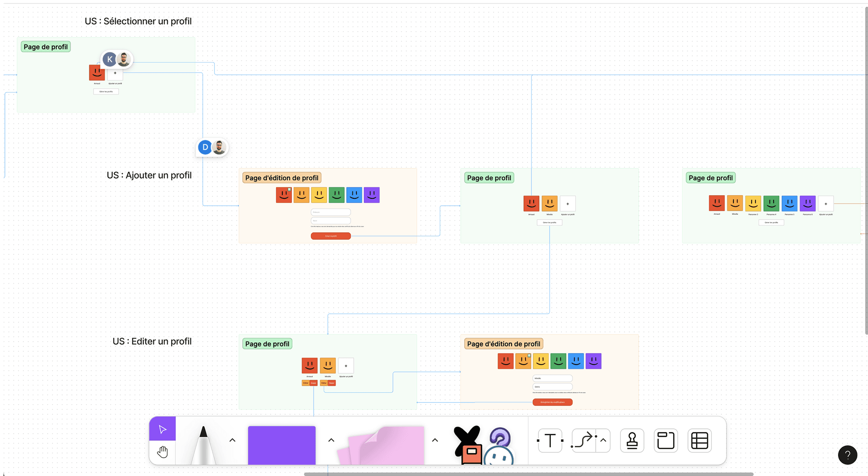Select the Section tool
868x476 pixels.
point(666,440)
